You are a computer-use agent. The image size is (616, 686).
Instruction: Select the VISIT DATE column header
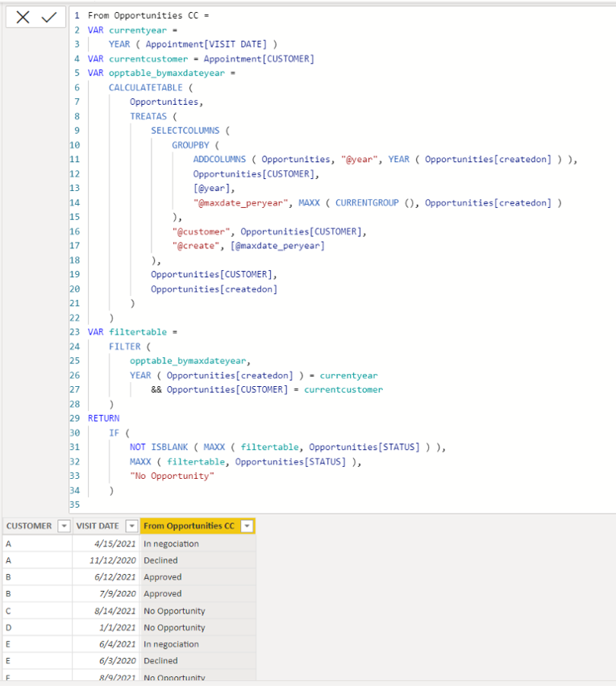(97, 526)
